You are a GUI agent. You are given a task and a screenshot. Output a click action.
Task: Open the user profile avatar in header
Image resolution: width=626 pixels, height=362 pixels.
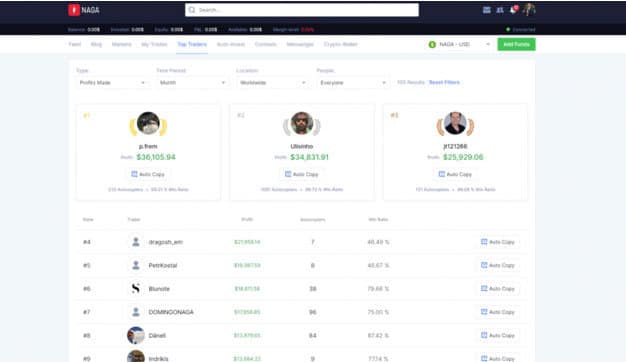pyautogui.click(x=529, y=10)
